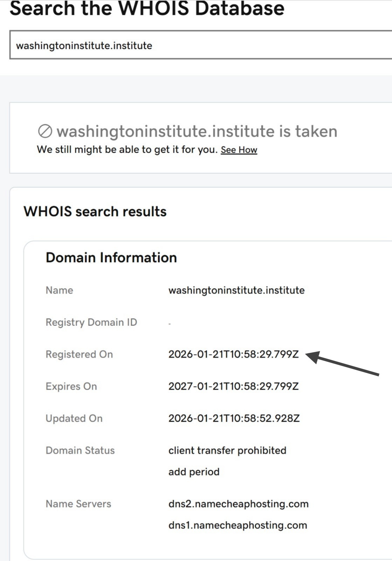
Task: Click the "Registered On" label
Action: [x=79, y=354]
